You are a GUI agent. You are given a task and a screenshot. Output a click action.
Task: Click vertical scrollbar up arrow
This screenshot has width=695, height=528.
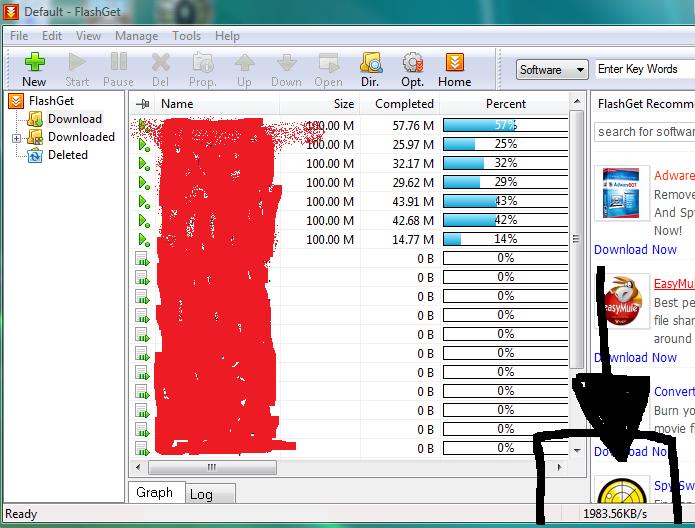click(577, 102)
